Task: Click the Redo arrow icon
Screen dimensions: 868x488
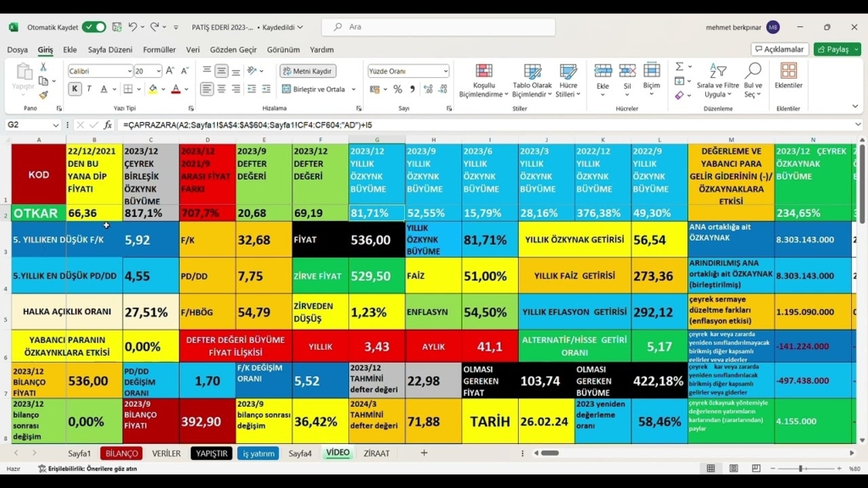Action: coord(154,26)
